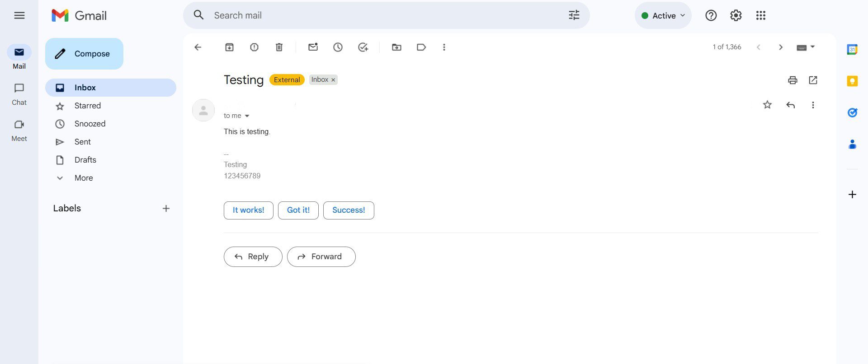The height and width of the screenshot is (364, 868).
Task: Report this email as spam
Action: [x=254, y=47]
